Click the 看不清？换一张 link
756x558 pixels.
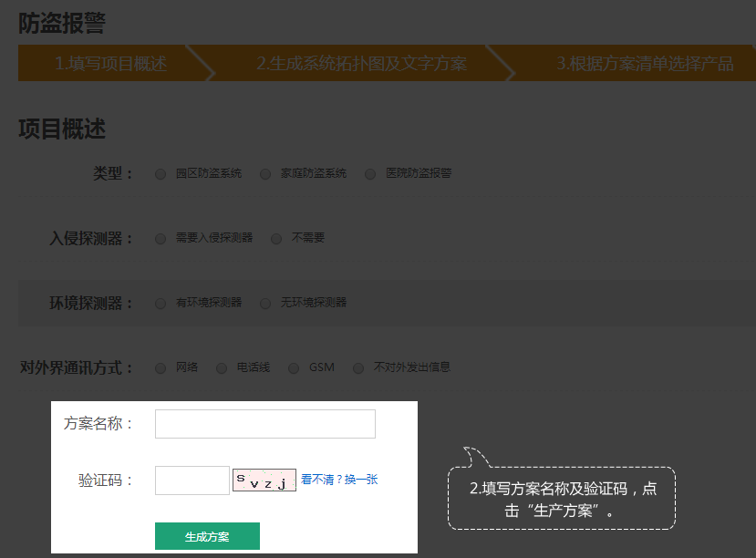click(x=339, y=480)
